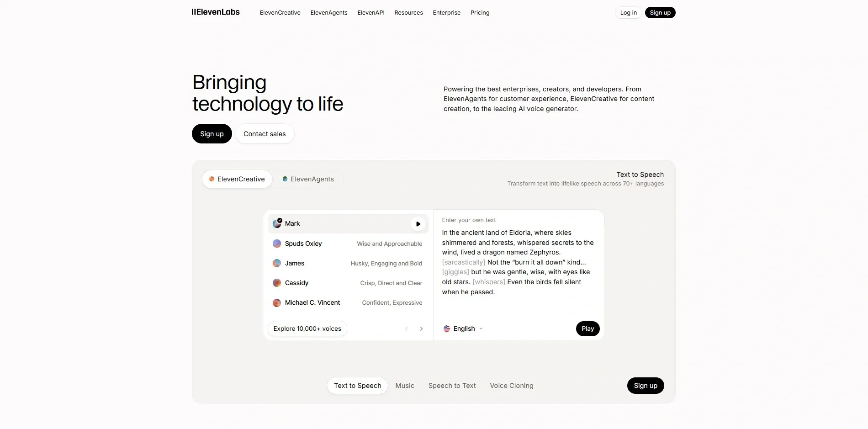Open Explore 10,000+ voices
This screenshot has height=429, width=868.
coord(307,329)
